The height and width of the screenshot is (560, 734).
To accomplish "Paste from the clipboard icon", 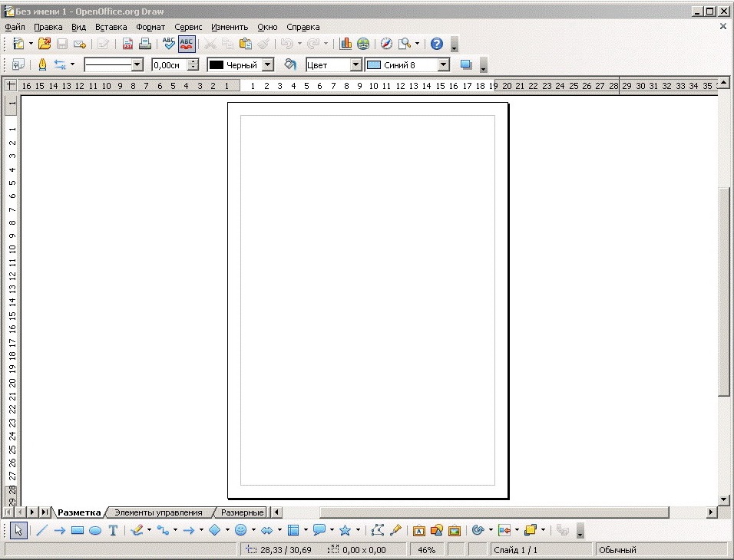I will [x=245, y=44].
